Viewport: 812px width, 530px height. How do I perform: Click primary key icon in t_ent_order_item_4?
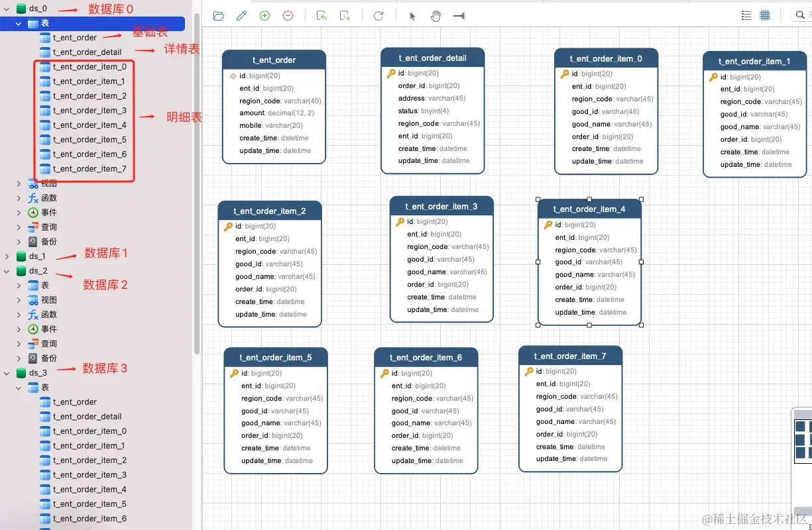point(548,225)
